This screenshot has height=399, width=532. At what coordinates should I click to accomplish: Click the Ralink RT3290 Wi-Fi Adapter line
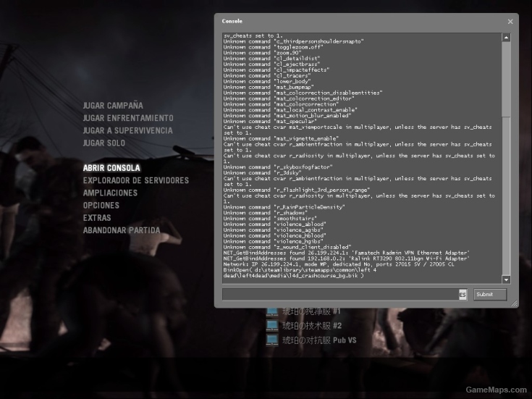pos(347,259)
